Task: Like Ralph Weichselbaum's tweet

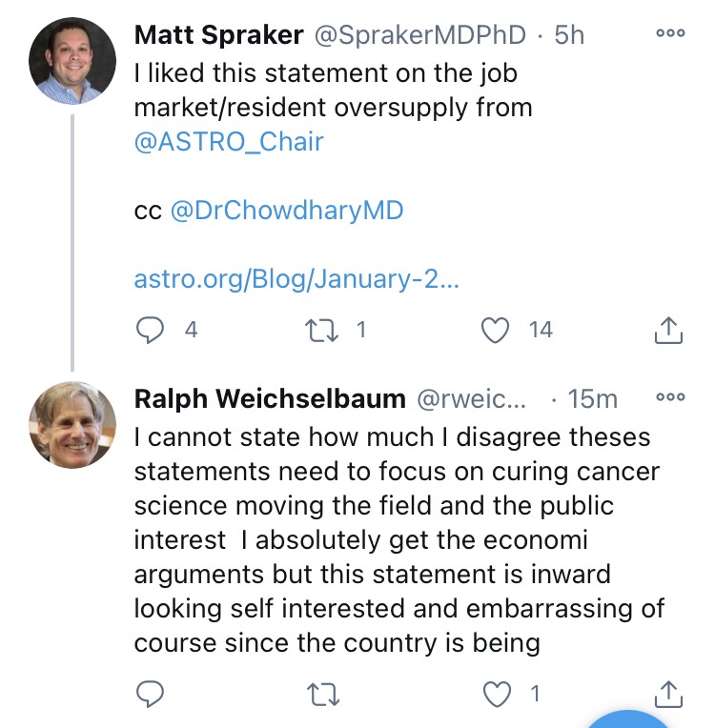Action: click(498, 695)
